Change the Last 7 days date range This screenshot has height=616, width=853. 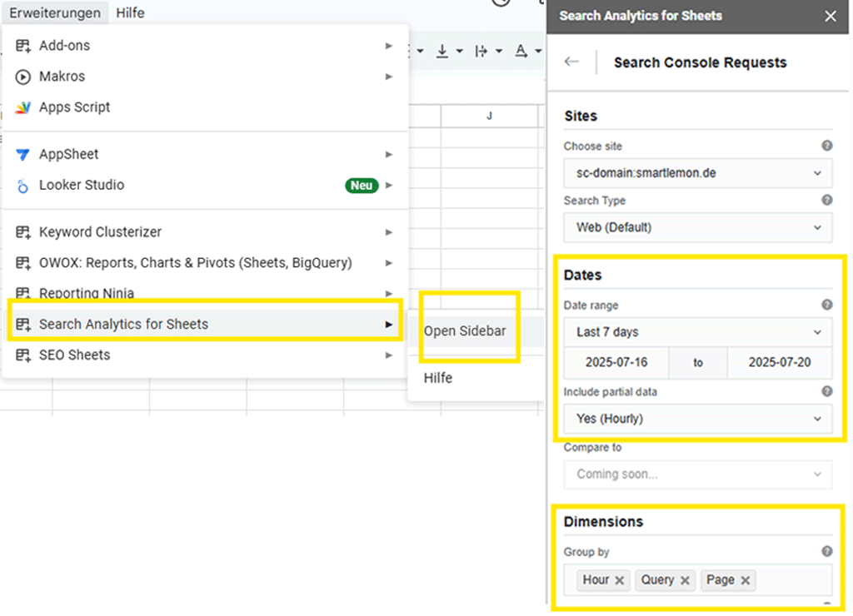tap(698, 331)
